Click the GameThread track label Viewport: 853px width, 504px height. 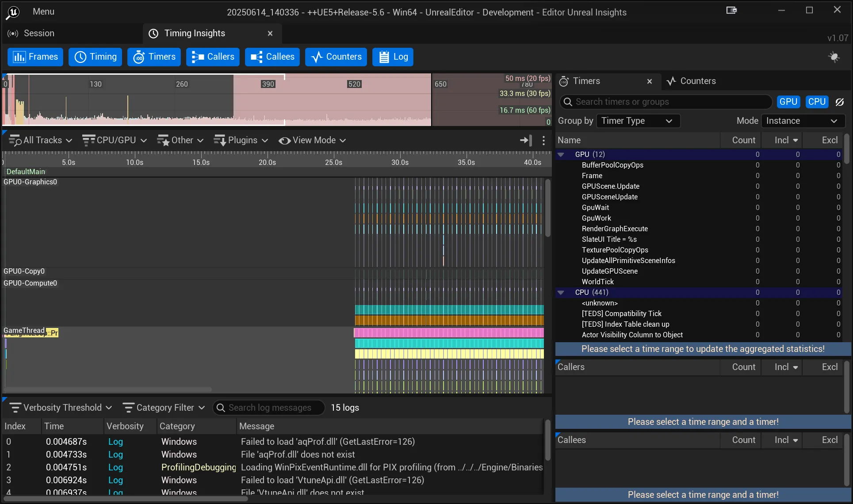point(24,331)
